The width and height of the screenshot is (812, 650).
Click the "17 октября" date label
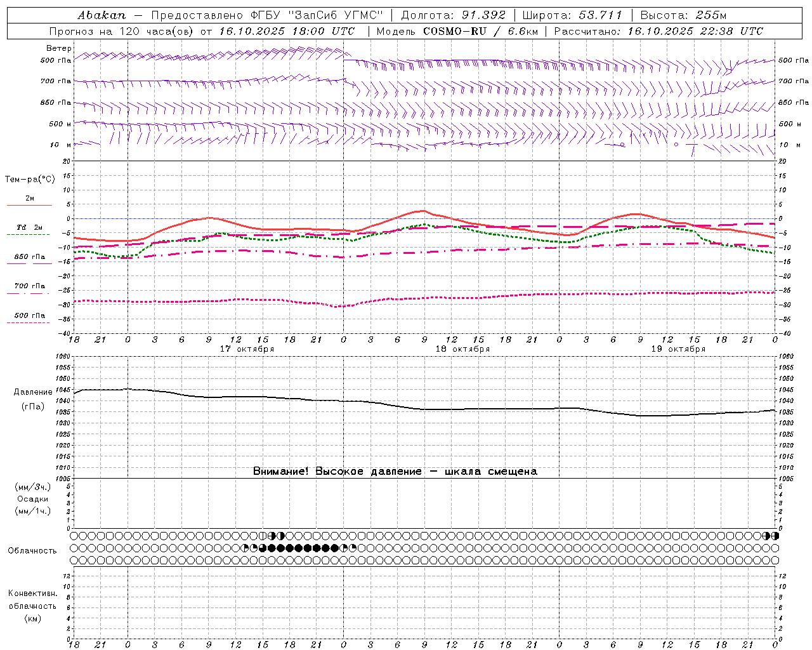tap(247, 349)
